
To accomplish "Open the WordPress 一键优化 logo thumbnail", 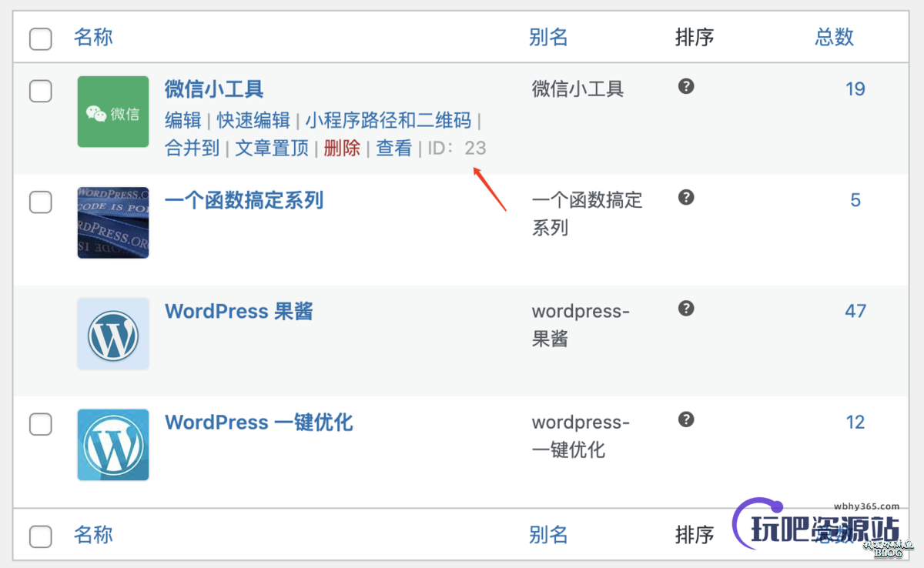I will (113, 445).
